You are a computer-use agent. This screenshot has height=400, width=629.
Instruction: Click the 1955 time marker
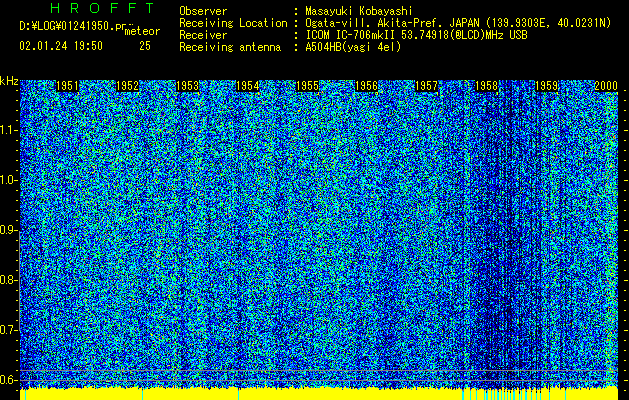307,86
